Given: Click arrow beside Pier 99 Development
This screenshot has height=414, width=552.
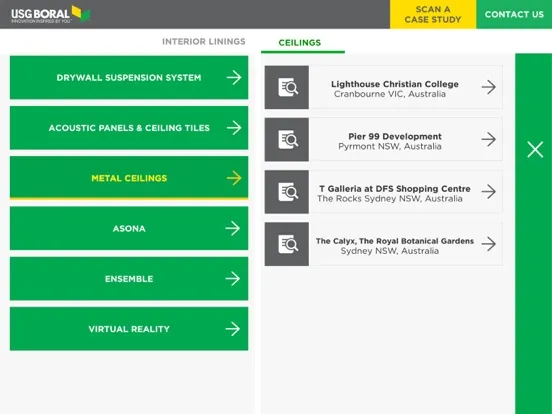Looking at the screenshot, I should coord(489,139).
